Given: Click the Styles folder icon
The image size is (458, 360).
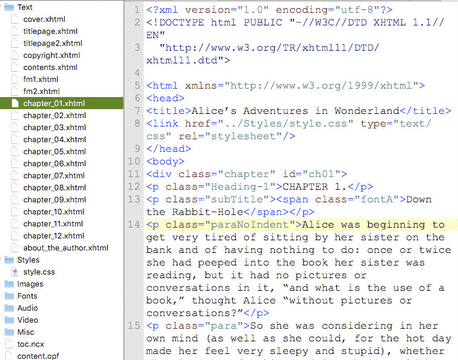Looking at the screenshot, I should [x=9, y=260].
